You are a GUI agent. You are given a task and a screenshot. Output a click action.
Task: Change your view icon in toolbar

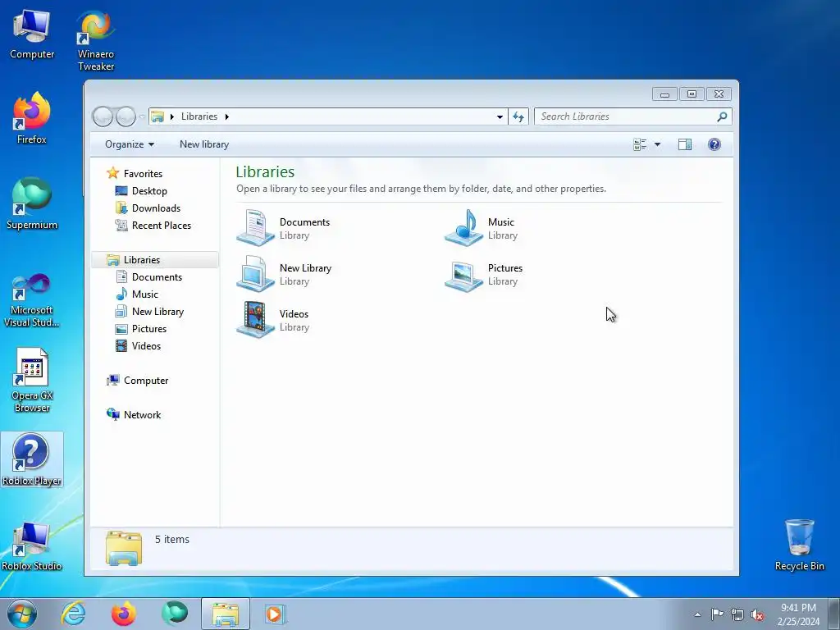pos(640,144)
